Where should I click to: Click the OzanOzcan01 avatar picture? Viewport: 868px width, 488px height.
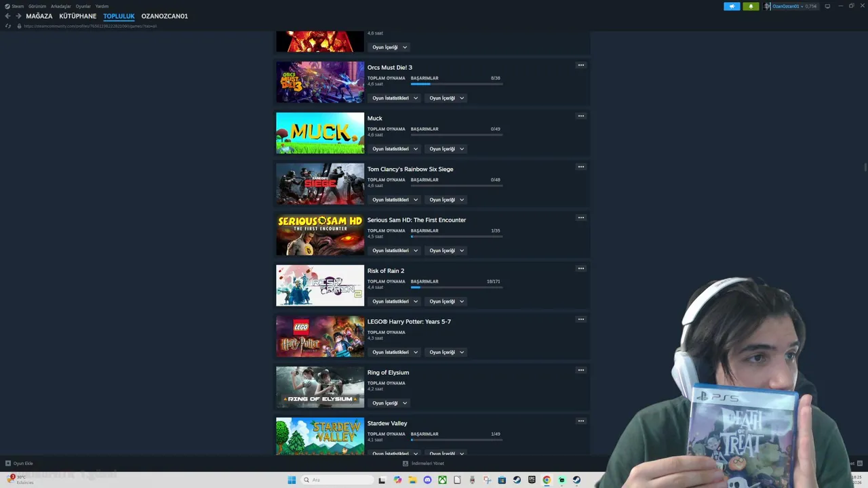coord(768,6)
